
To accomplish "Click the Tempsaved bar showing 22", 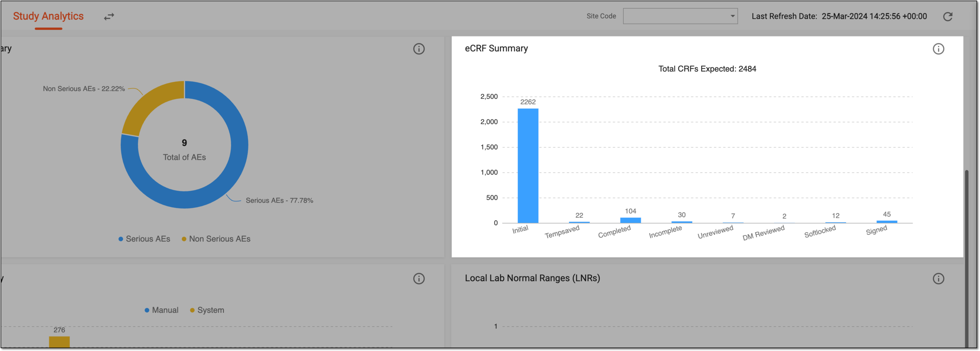I will click(x=579, y=222).
